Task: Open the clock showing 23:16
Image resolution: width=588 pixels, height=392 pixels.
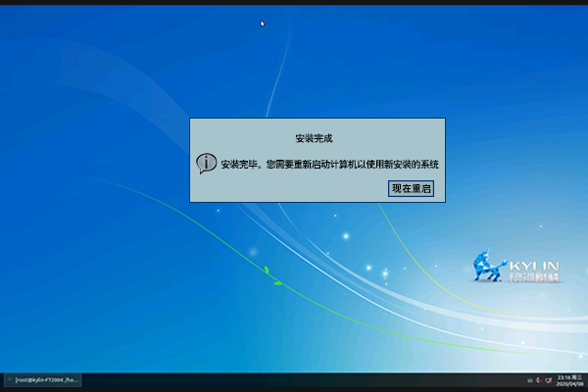Action: (563, 375)
